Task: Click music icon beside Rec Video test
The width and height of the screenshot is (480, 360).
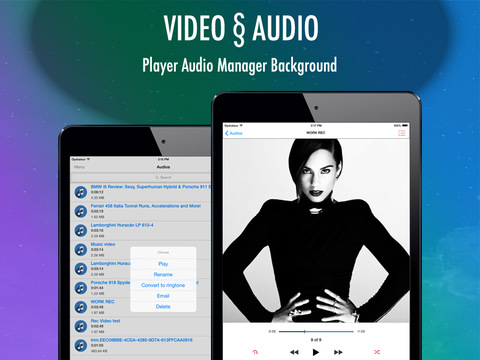Action: [x=81, y=326]
